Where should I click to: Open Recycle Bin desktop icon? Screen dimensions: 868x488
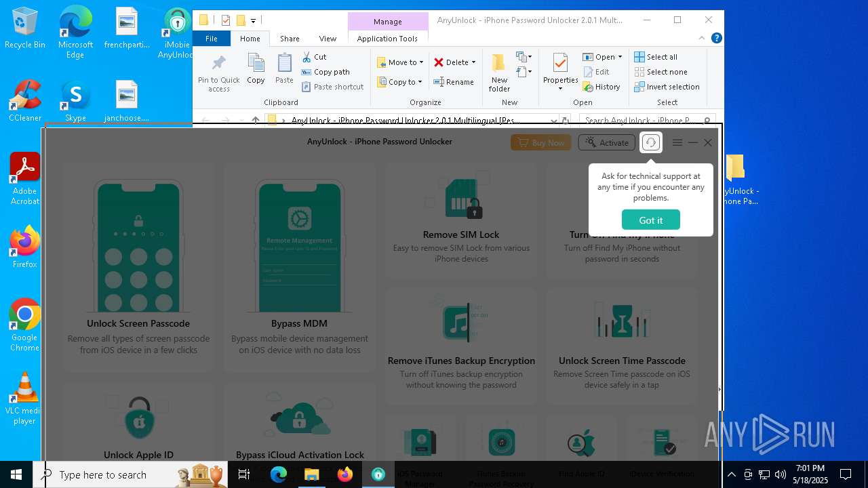pyautogui.click(x=25, y=28)
